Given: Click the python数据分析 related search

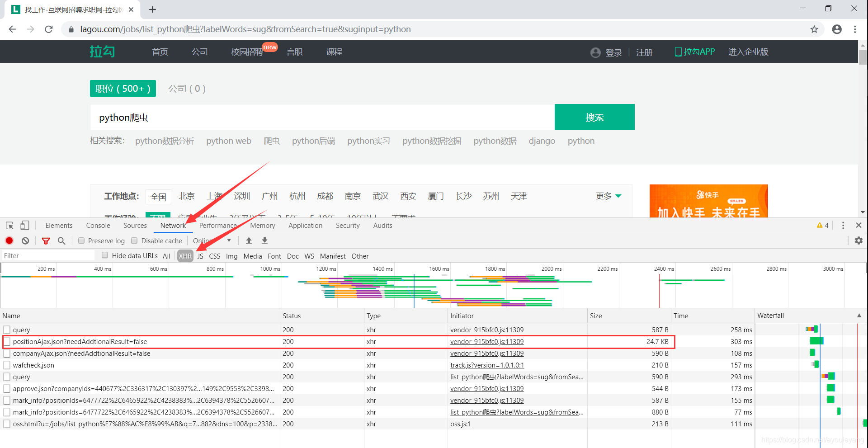Looking at the screenshot, I should pyautogui.click(x=165, y=141).
